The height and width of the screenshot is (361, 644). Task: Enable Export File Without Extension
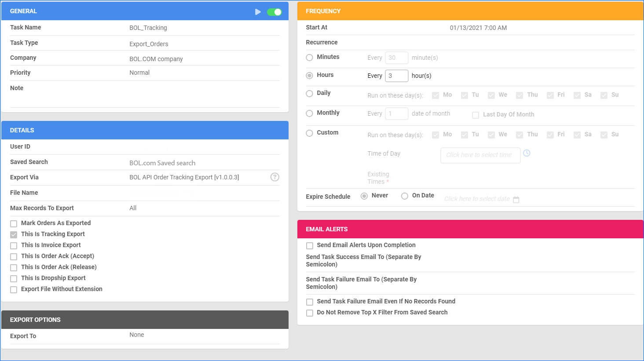pyautogui.click(x=13, y=289)
